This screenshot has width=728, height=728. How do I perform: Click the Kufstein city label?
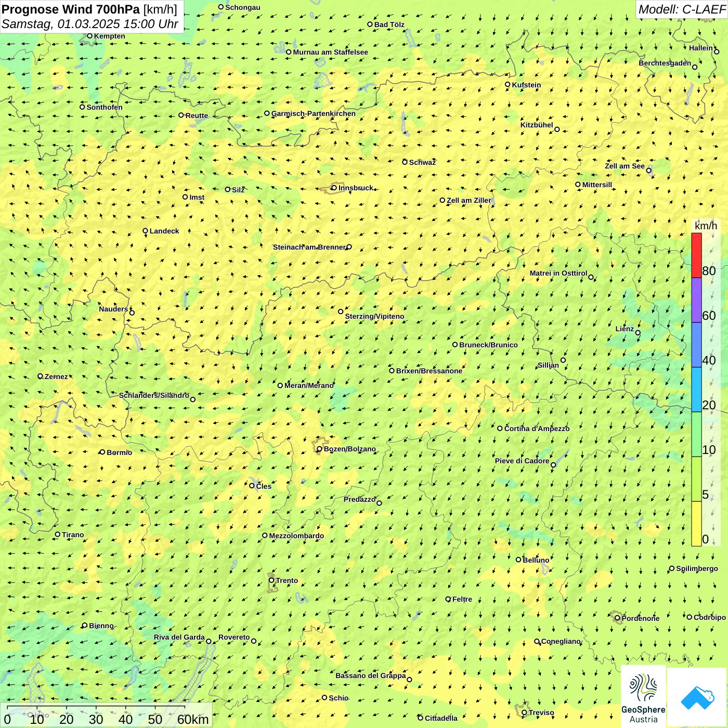[x=526, y=85]
